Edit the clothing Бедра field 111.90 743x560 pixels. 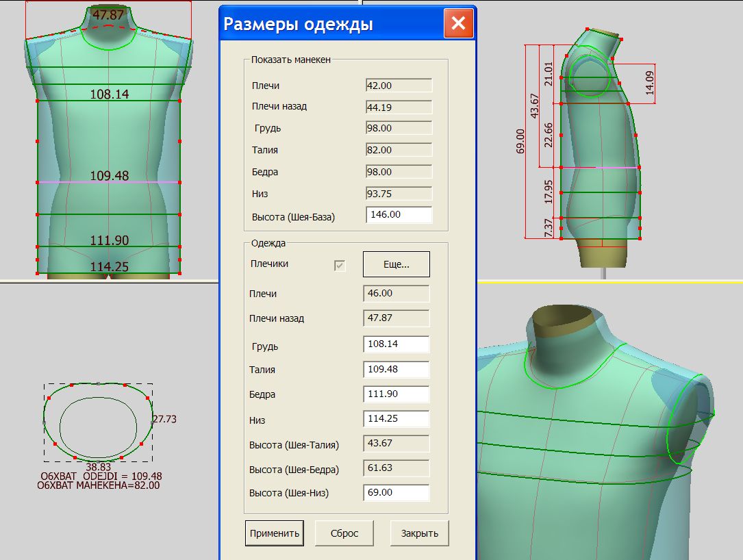pyautogui.click(x=396, y=394)
